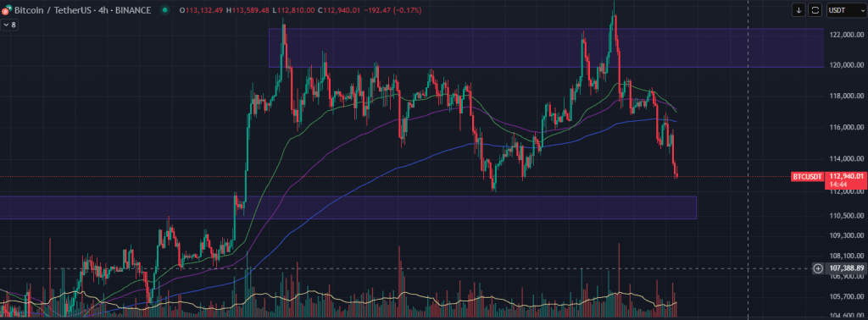This screenshot has width=868, height=320.
Task: Click the down-arrow button beside USDT
Action: (x=798, y=9)
